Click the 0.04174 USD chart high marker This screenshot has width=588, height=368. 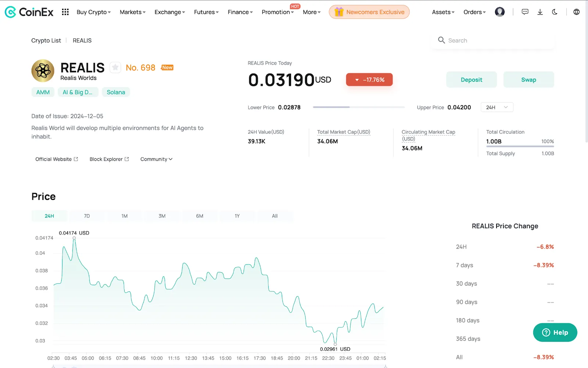point(74,238)
